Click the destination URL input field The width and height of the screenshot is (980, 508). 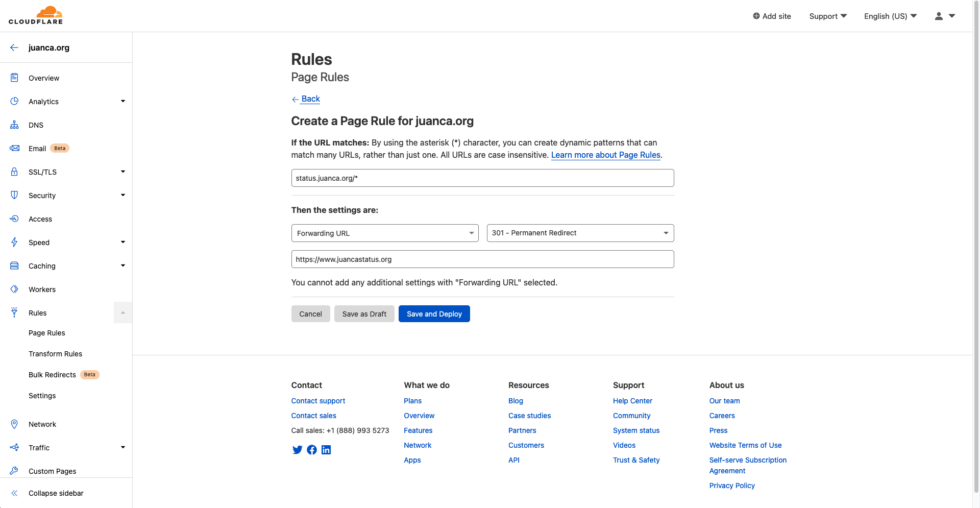(x=483, y=259)
